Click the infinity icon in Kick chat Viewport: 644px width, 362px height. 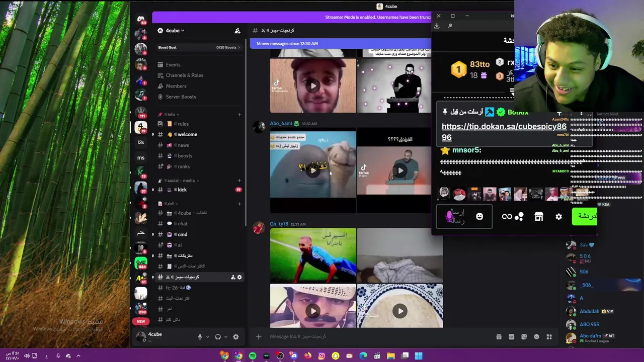(507, 217)
